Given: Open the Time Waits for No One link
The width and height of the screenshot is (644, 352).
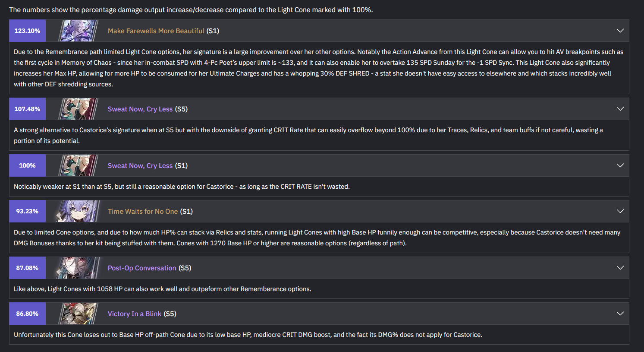Looking at the screenshot, I should click(x=143, y=211).
